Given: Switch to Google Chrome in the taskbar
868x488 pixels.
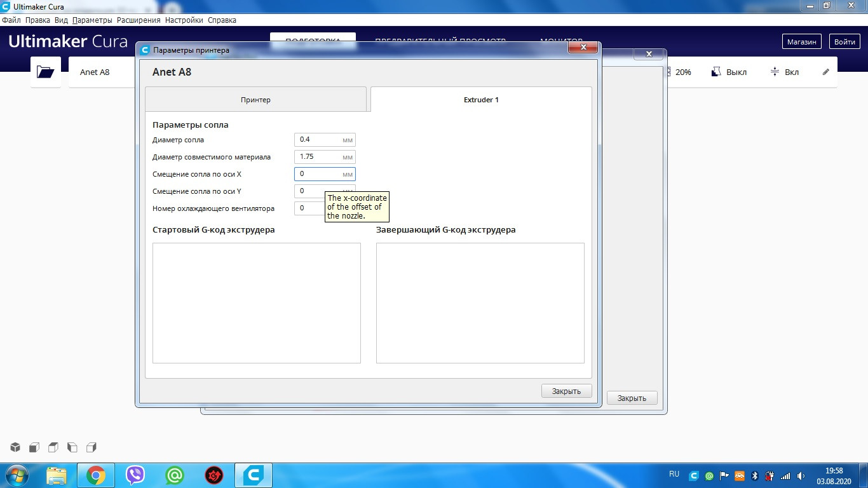Looking at the screenshot, I should click(x=96, y=475).
